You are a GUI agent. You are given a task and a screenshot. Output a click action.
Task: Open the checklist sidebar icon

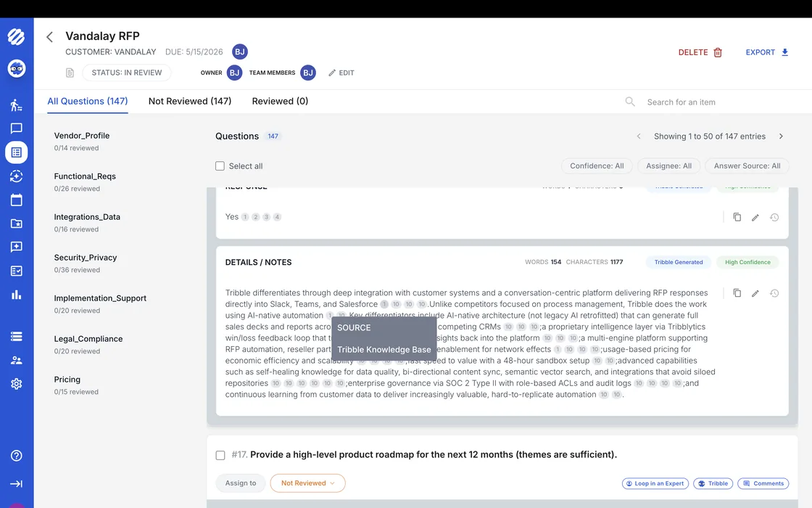pos(16,271)
